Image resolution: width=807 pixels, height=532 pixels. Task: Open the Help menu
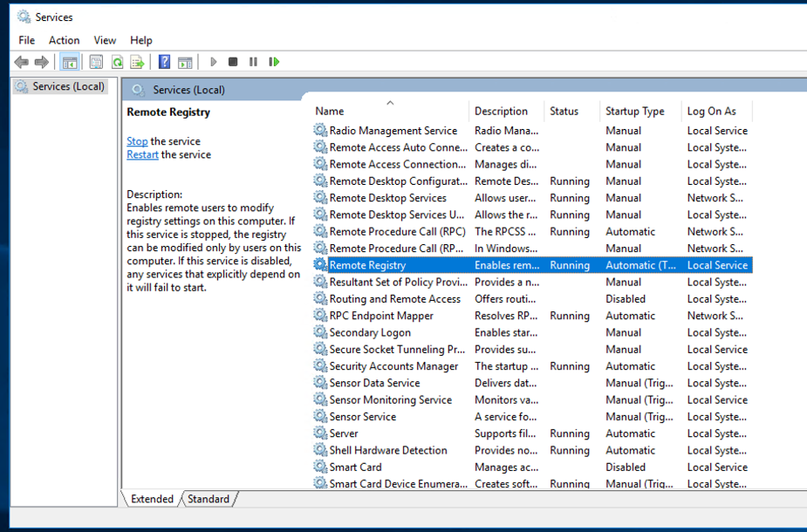141,40
